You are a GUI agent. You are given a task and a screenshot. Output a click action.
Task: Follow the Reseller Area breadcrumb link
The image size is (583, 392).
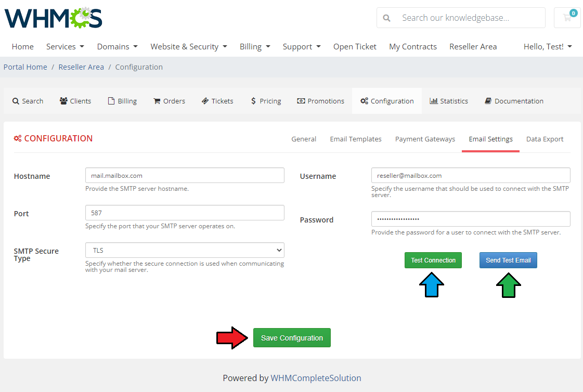coord(81,67)
